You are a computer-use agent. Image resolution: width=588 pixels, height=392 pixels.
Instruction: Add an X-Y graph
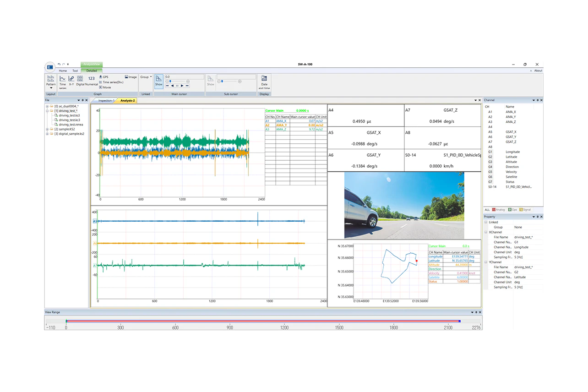(x=71, y=79)
